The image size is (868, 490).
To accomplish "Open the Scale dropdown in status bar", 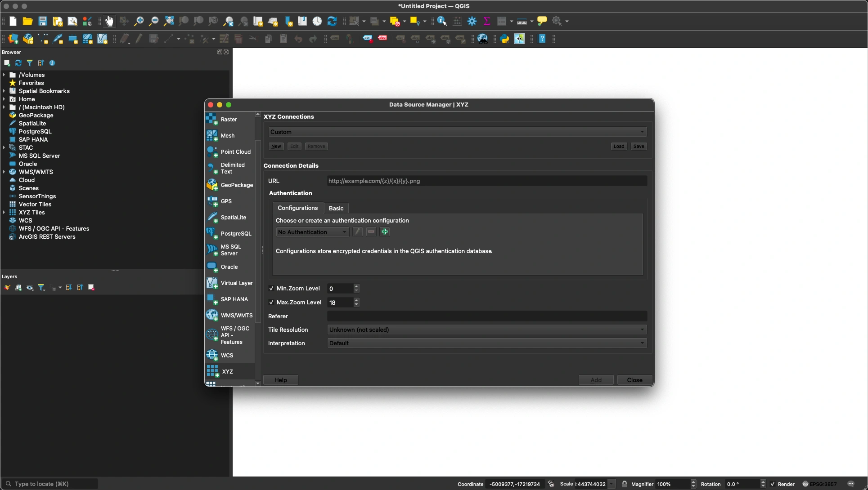I will pyautogui.click(x=612, y=484).
